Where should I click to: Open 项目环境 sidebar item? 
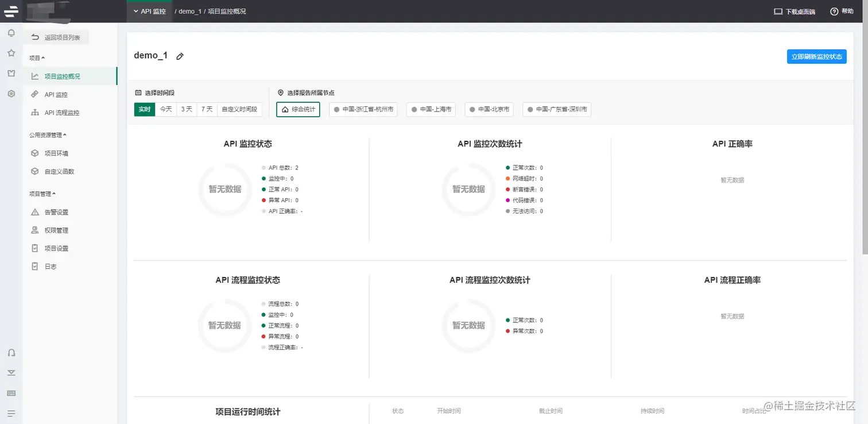[70, 153]
